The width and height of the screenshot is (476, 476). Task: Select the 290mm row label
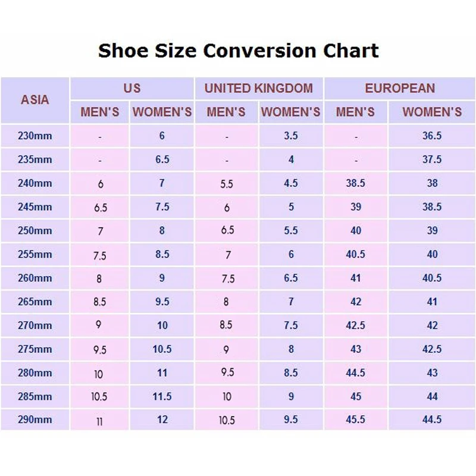[35, 419]
